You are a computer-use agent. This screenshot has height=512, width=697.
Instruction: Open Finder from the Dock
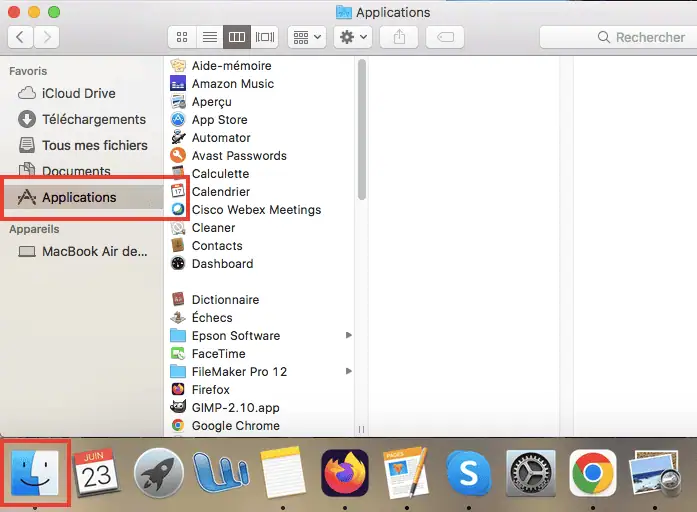tap(35, 473)
